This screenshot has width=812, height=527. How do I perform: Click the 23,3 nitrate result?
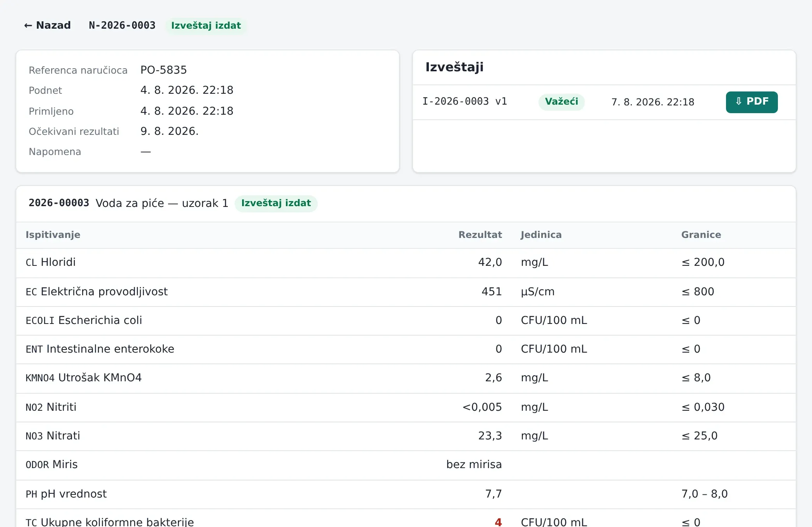pyautogui.click(x=490, y=436)
